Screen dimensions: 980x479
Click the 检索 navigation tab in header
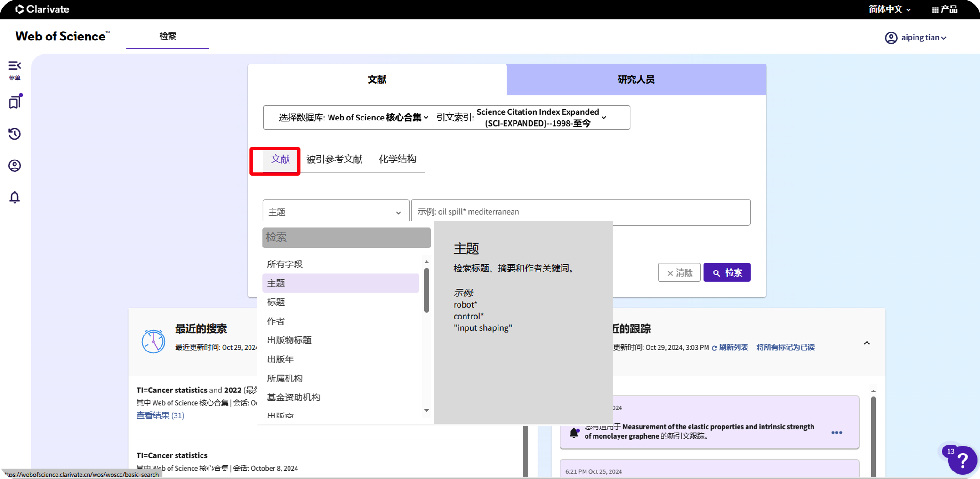168,36
